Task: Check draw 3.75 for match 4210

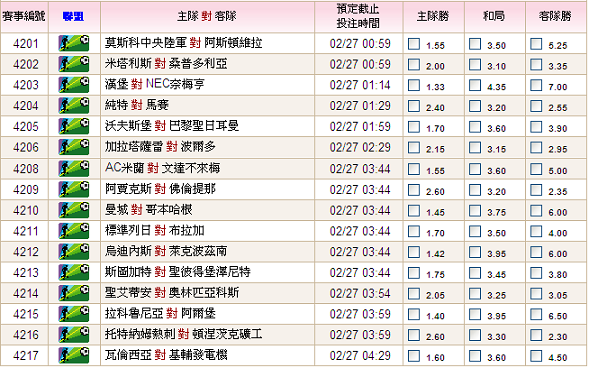Action: (x=475, y=211)
